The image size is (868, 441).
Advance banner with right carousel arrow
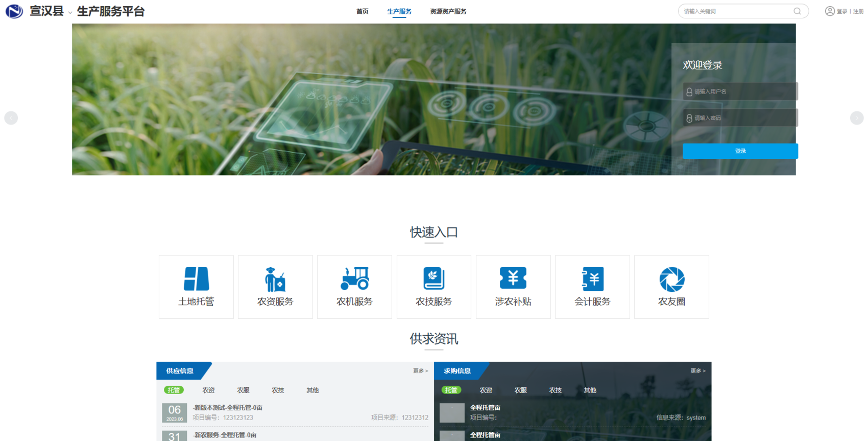[x=856, y=118]
